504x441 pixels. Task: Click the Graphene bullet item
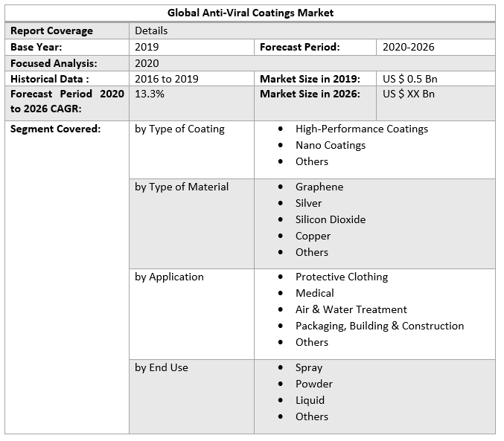[319, 187]
